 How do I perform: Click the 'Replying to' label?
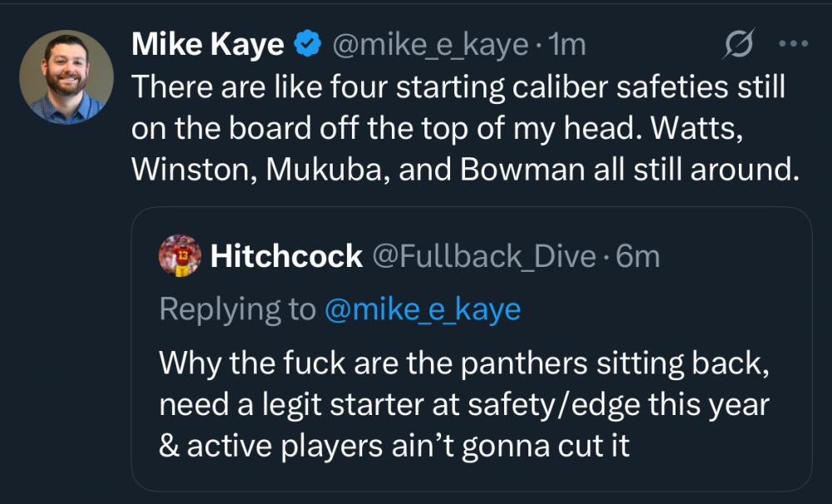click(x=237, y=309)
